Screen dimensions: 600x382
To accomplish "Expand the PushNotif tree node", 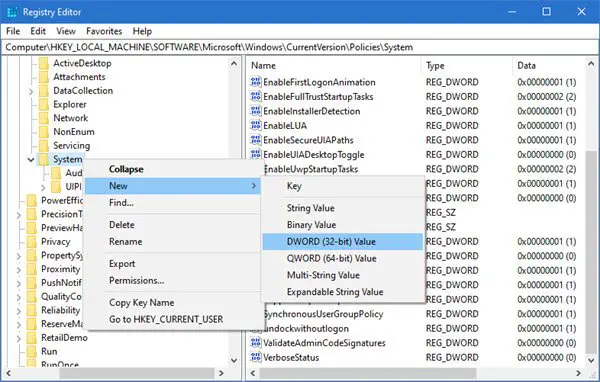I will pos(19,284).
